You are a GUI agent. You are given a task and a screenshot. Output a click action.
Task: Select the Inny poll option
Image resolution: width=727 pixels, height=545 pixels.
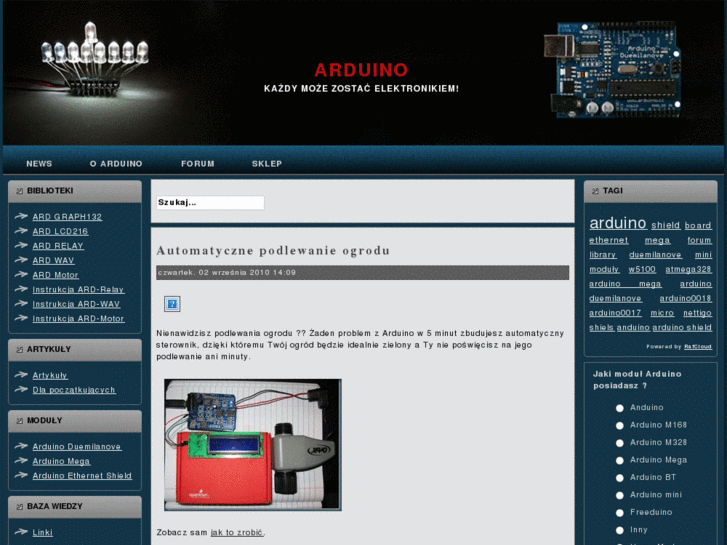[619, 530]
